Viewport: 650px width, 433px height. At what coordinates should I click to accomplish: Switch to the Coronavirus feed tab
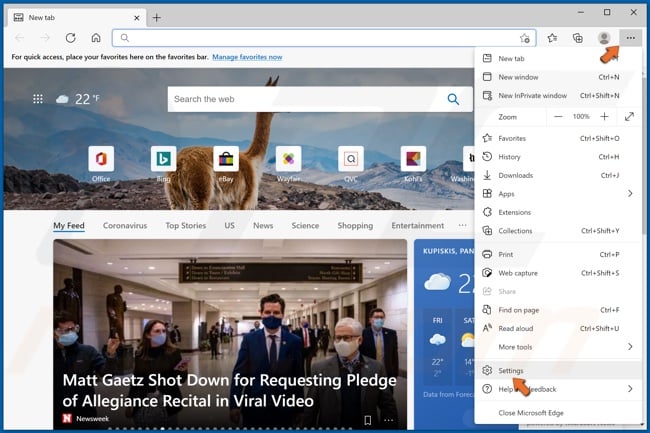(125, 226)
